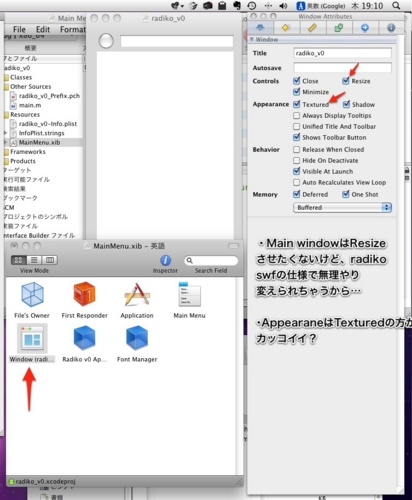Toggle the Minimize control checkbox

297,92
